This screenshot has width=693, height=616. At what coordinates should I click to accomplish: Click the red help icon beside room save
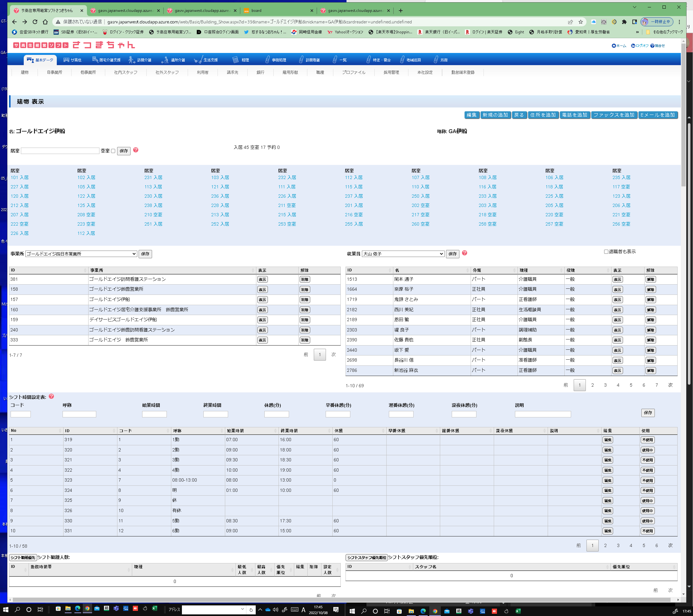[x=136, y=150]
